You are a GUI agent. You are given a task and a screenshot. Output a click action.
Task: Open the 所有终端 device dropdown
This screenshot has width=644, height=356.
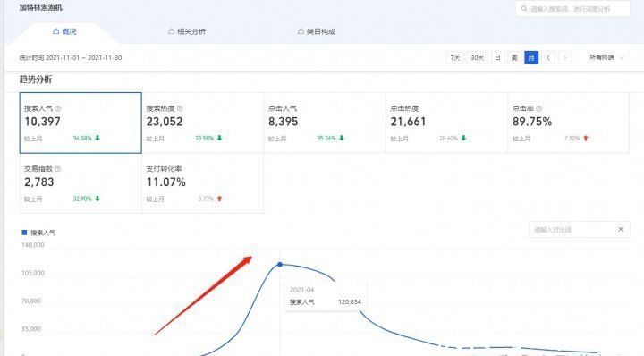pos(606,57)
